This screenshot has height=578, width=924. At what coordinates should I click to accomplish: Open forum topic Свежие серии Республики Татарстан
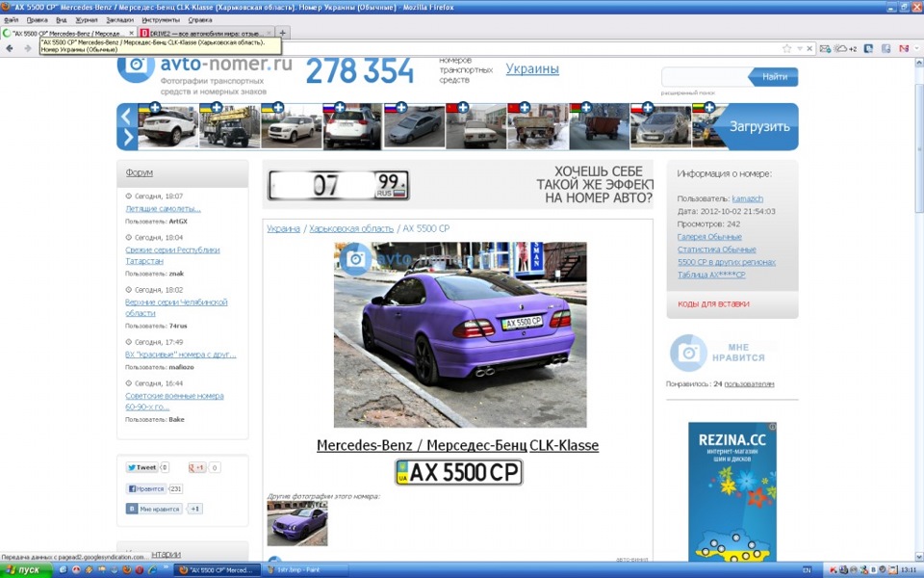coord(172,255)
